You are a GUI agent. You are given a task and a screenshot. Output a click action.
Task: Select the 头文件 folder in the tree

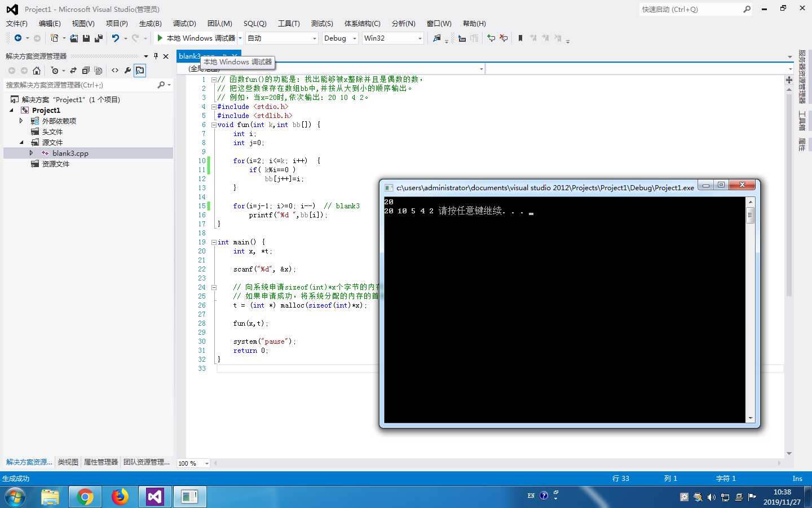[52, 132]
